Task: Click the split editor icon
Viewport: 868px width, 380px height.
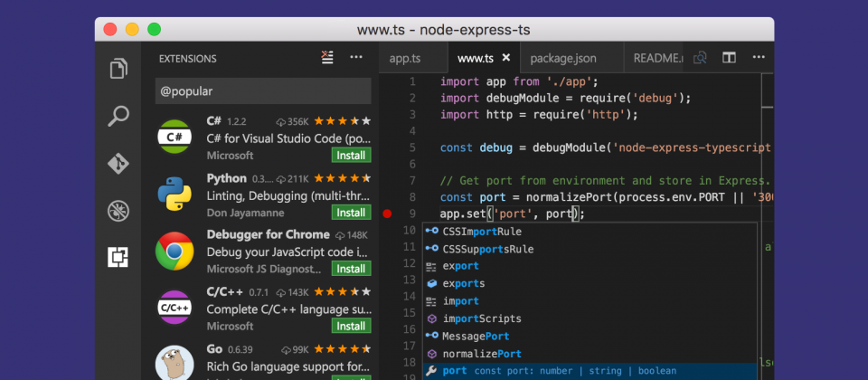Action: (x=728, y=58)
